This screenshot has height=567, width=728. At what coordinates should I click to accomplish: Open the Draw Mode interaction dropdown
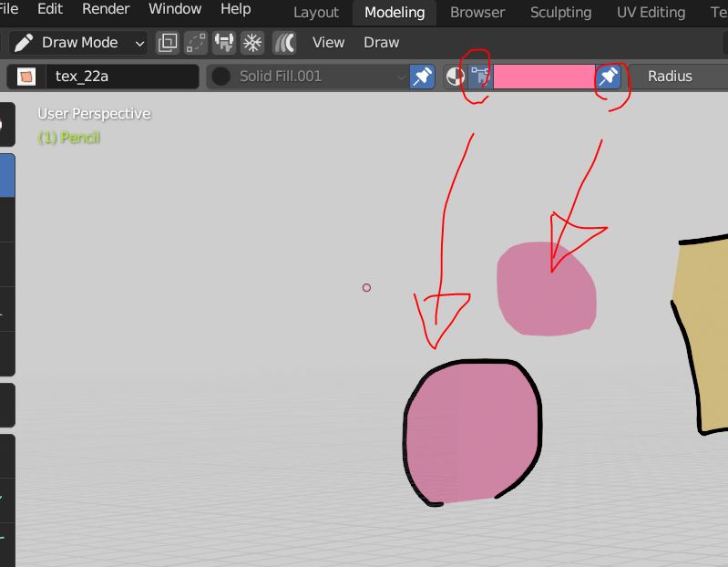(x=78, y=43)
